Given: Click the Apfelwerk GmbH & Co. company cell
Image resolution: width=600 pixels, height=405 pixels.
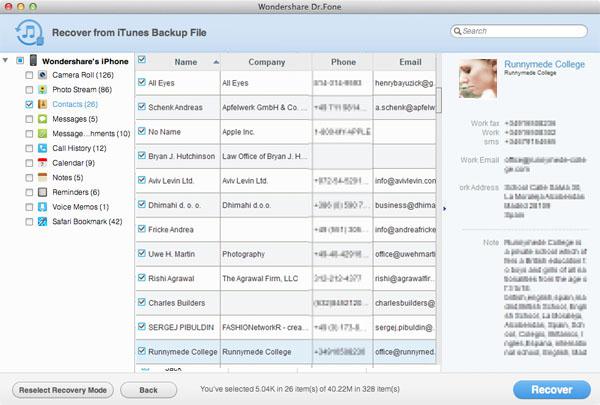Looking at the screenshot, I should pyautogui.click(x=266, y=108).
